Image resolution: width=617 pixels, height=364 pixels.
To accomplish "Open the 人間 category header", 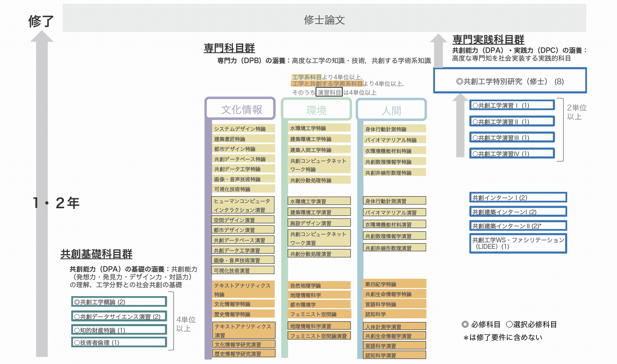I will 391,110.
